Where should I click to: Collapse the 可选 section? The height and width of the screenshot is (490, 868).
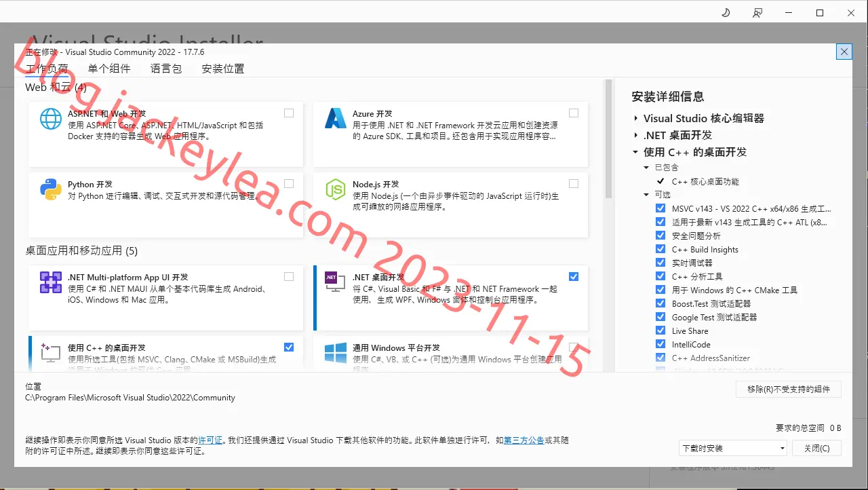(647, 195)
